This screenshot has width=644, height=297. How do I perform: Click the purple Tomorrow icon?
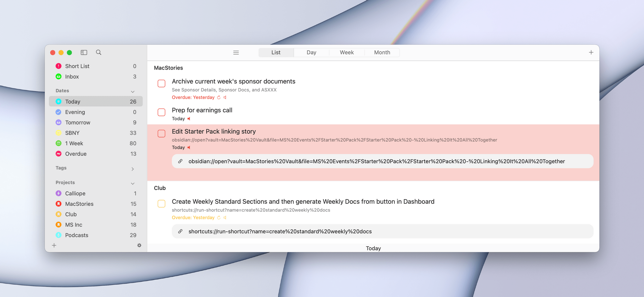[x=58, y=122]
